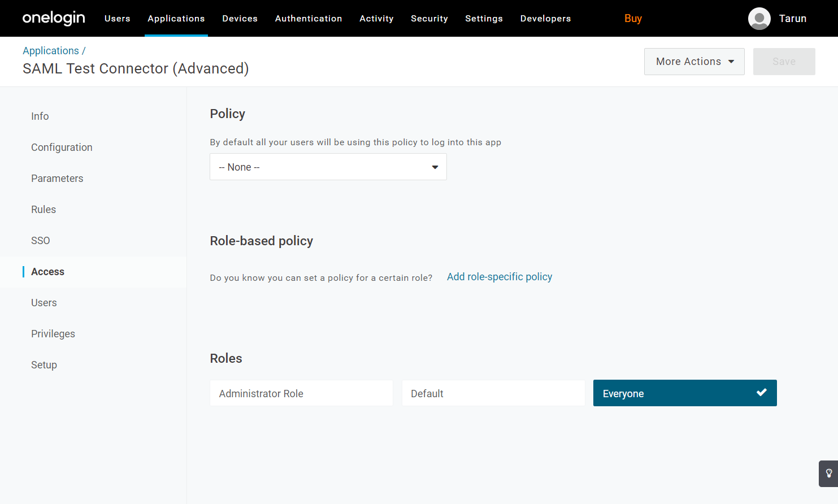Open the Privileges sidebar tab

53,334
